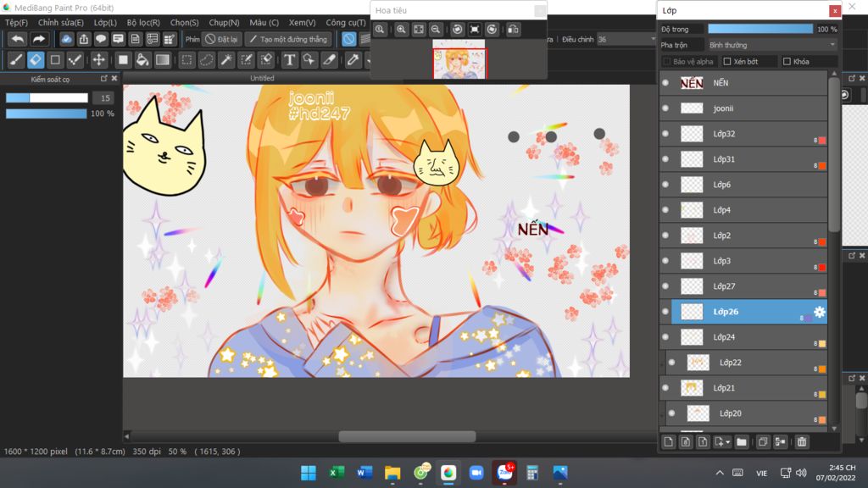Toggle visibility of Lớp32 layer
Screen dimensions: 868x488
[665, 134]
